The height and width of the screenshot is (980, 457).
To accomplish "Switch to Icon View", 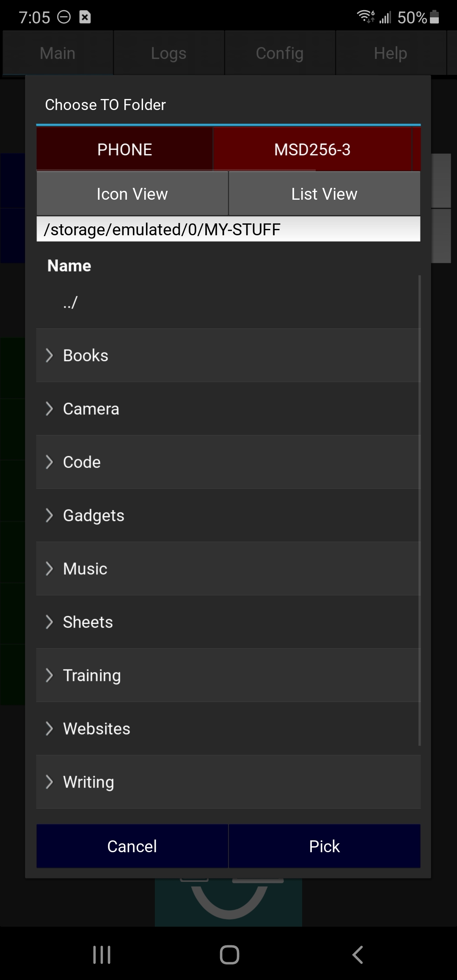I will click(x=132, y=194).
